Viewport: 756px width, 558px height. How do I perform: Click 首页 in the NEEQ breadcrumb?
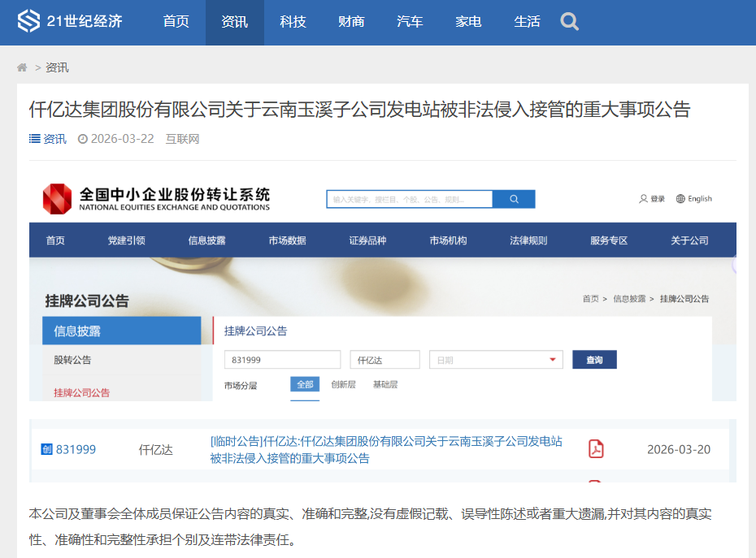click(591, 299)
